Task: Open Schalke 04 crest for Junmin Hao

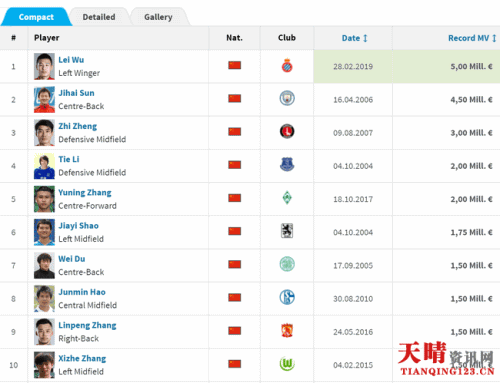Action: [x=287, y=297]
